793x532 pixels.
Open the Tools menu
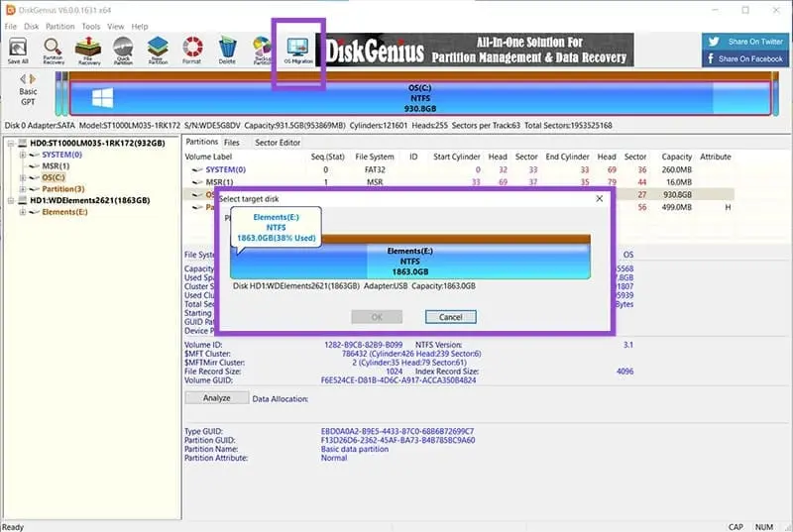coord(91,27)
